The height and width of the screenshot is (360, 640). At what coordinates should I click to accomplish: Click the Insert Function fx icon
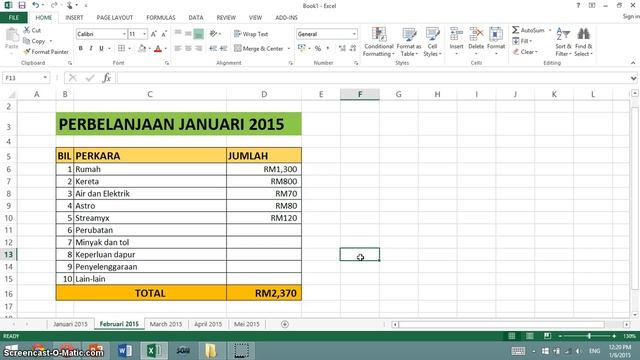coord(107,78)
